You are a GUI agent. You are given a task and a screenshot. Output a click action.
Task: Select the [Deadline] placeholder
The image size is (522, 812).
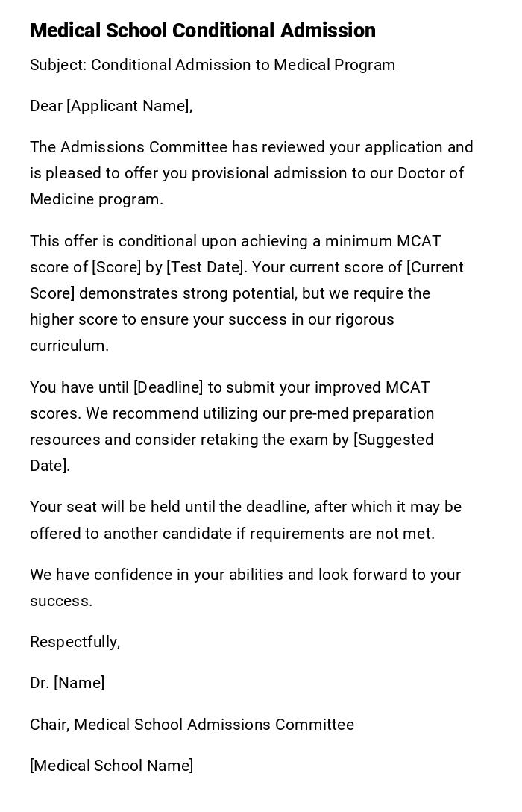click(168, 387)
